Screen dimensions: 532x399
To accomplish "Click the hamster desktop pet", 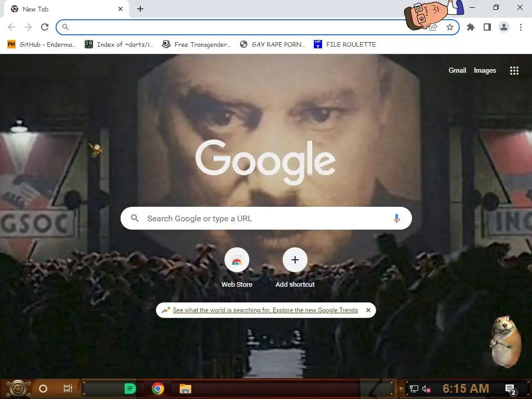I will [505, 341].
